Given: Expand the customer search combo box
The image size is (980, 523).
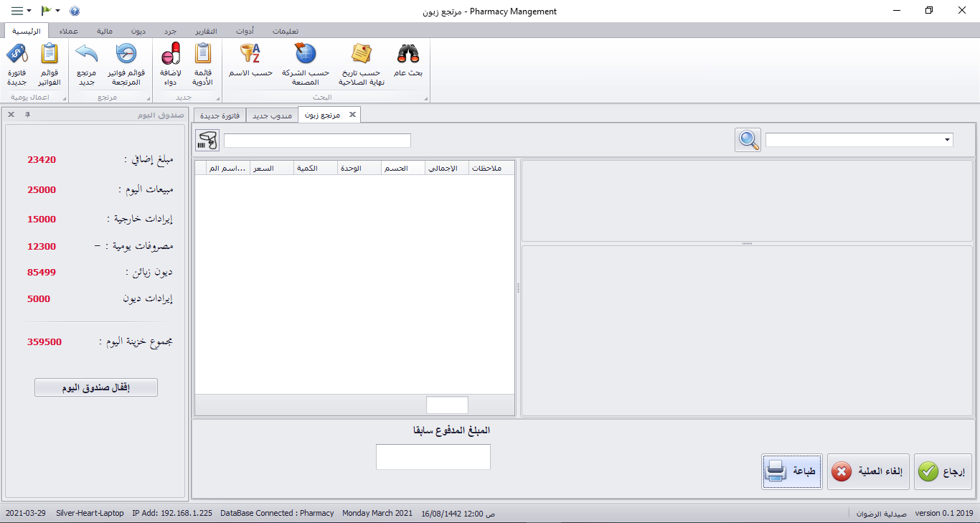Looking at the screenshot, I should 947,140.
